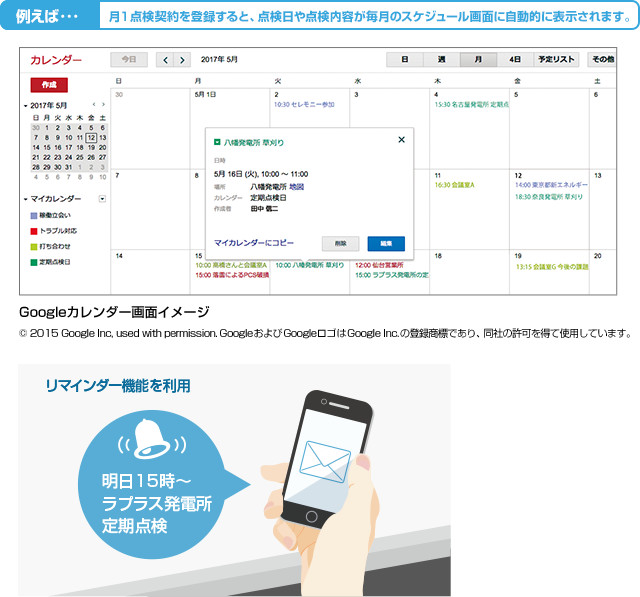Click the 今日 today button
640x597 pixels.
[129, 60]
